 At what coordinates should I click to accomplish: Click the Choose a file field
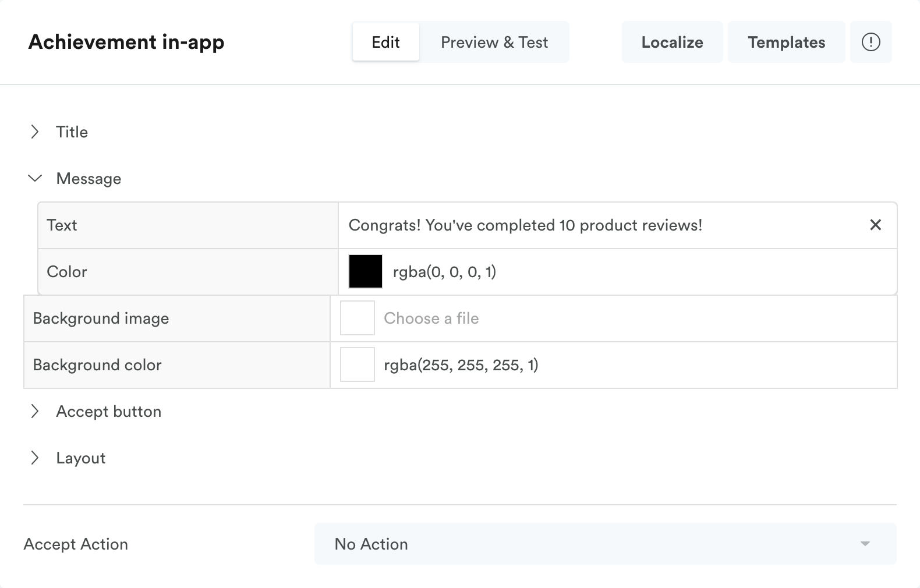coord(431,318)
